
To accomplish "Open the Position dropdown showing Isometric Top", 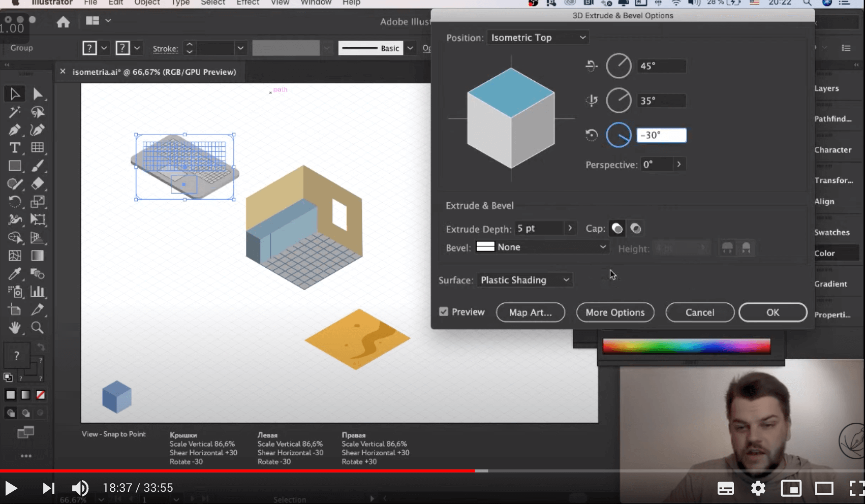I will [538, 38].
